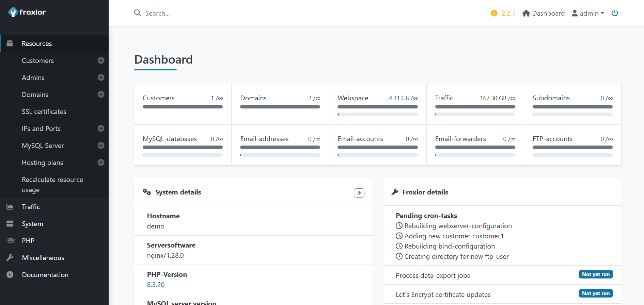644x305 pixels.
Task: Open Customers in the sidebar
Action: coord(38,61)
